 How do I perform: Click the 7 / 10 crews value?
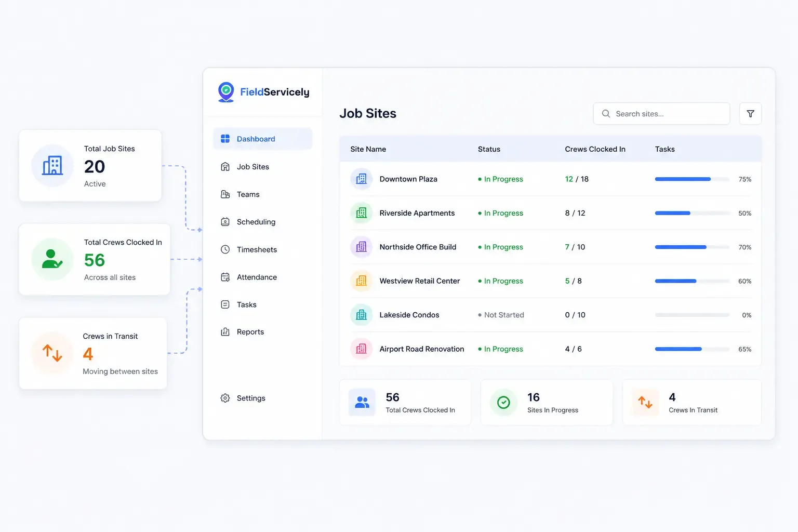[575, 247]
